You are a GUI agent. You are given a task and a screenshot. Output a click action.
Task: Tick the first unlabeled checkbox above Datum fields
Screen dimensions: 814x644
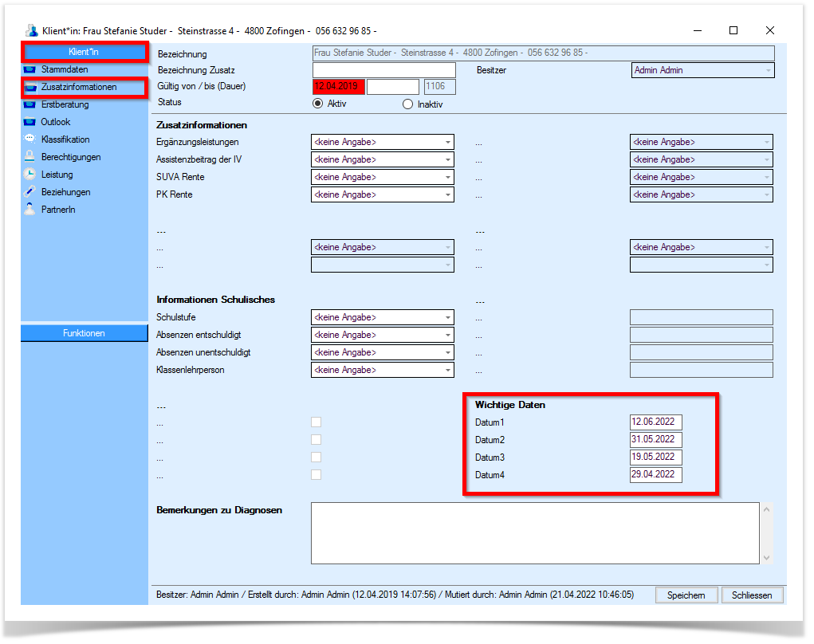[x=317, y=422]
